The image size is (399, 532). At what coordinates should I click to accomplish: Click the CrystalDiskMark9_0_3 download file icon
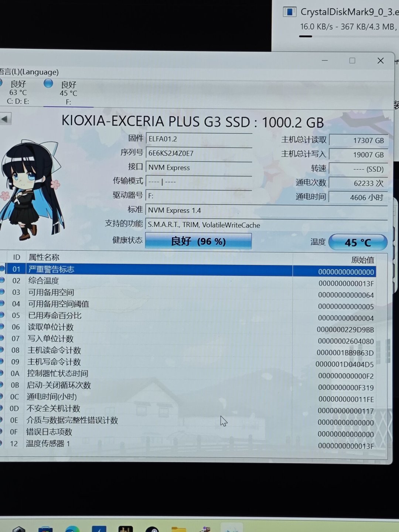[x=290, y=12]
